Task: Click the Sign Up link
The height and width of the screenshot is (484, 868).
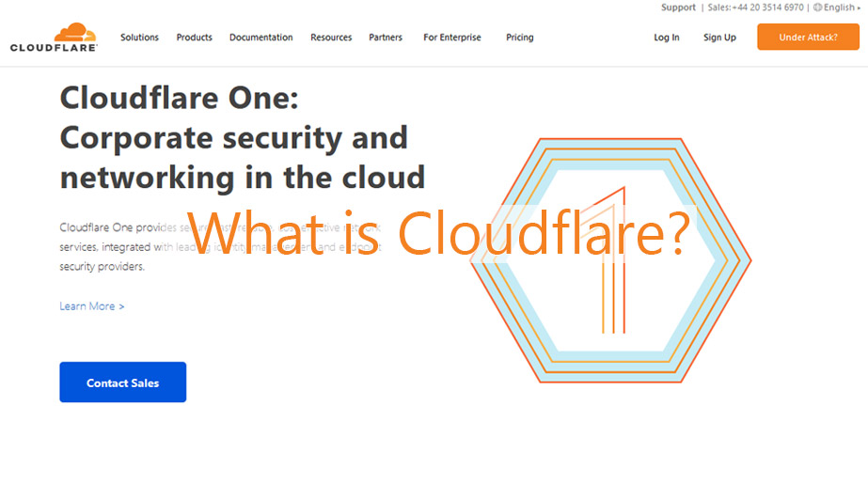Action: 719,37
